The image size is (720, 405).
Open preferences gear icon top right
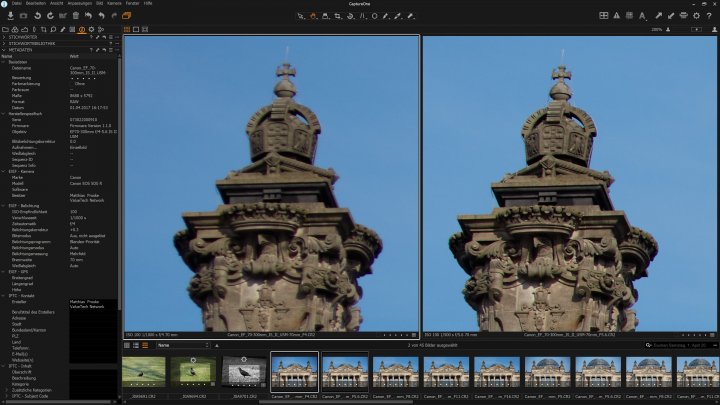click(x=698, y=16)
